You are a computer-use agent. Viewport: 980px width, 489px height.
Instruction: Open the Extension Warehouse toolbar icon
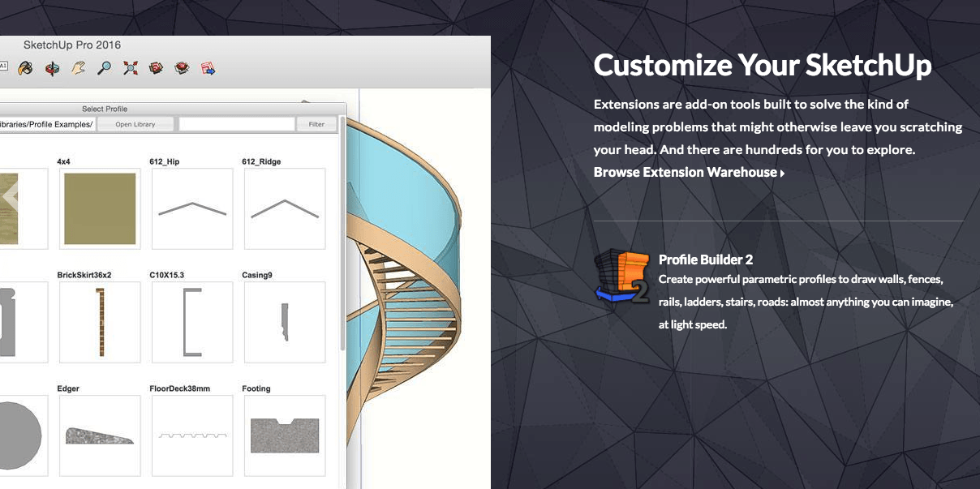(x=182, y=68)
